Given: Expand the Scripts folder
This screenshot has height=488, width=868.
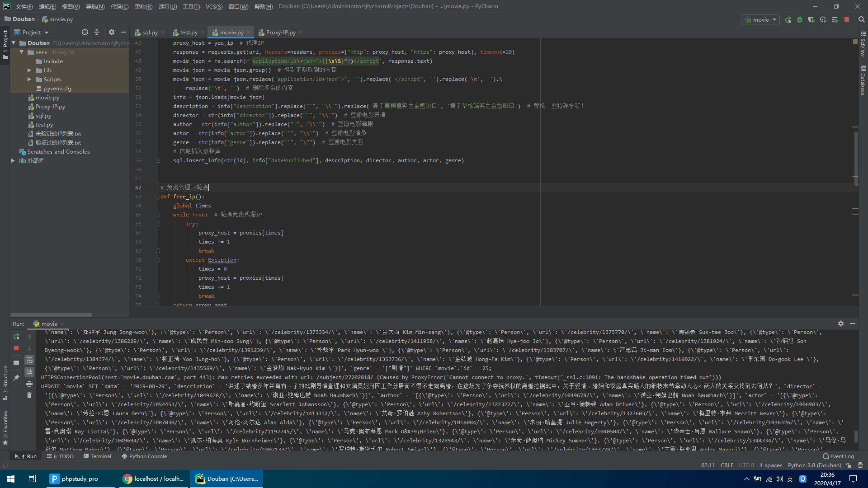Looking at the screenshot, I should [29, 79].
